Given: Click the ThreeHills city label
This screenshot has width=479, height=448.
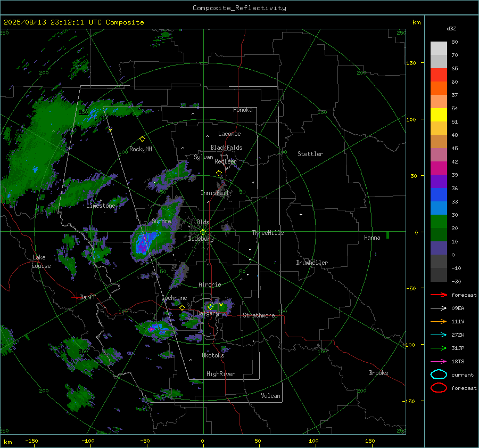Looking at the screenshot, I should click(x=268, y=233).
